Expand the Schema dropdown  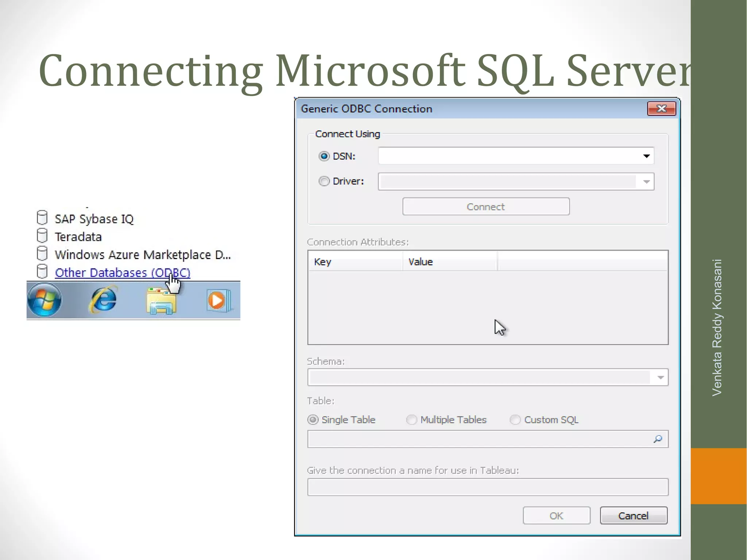tap(660, 377)
